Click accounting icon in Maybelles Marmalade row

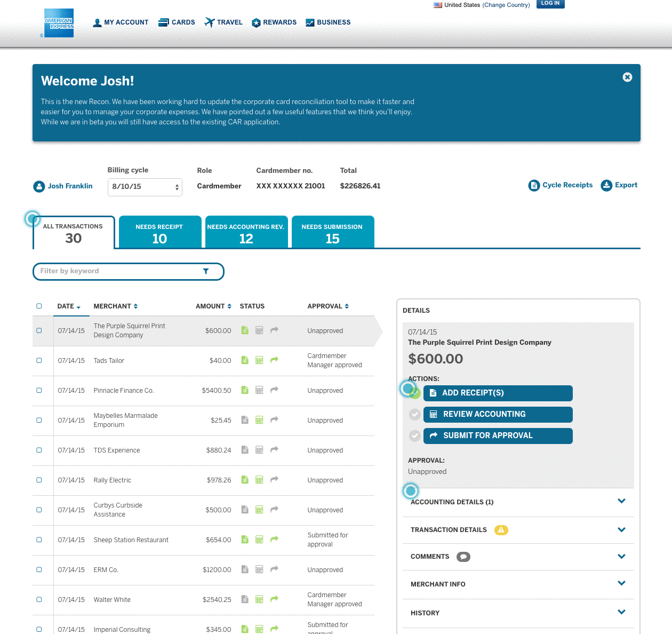(x=259, y=420)
